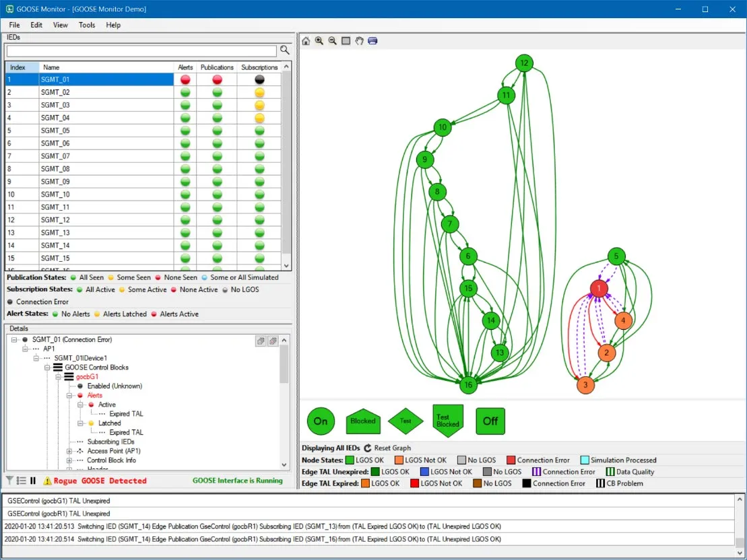Click the Publications column header
Viewport: 747px width, 560px height.
point(217,67)
